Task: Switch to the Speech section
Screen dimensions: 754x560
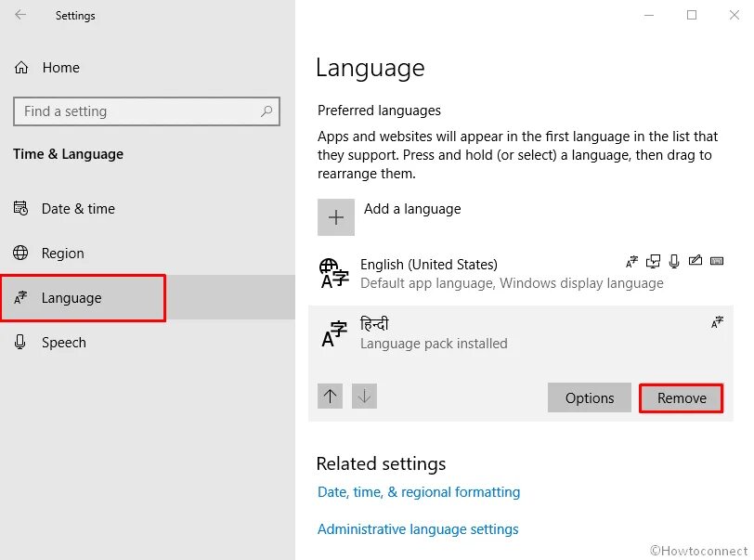Action: click(63, 343)
